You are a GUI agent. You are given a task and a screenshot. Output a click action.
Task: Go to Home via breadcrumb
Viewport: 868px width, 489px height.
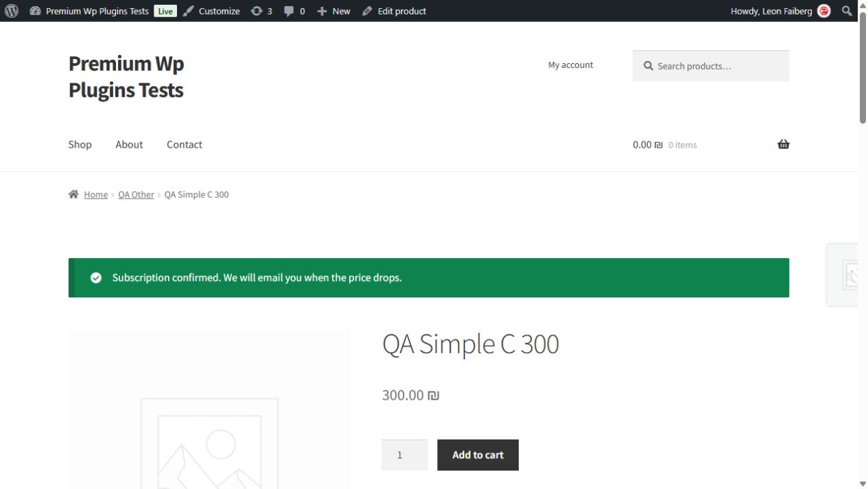pyautogui.click(x=95, y=194)
